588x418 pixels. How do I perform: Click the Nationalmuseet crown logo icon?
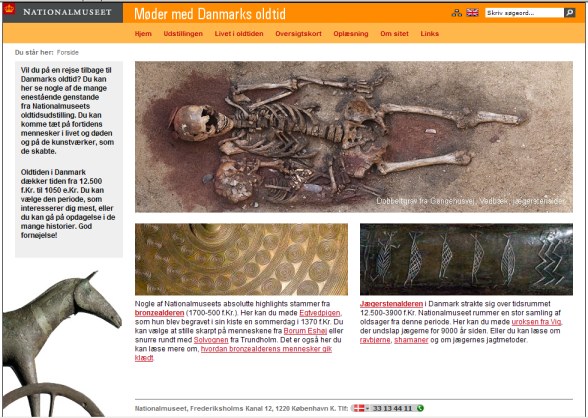pyautogui.click(x=9, y=9)
